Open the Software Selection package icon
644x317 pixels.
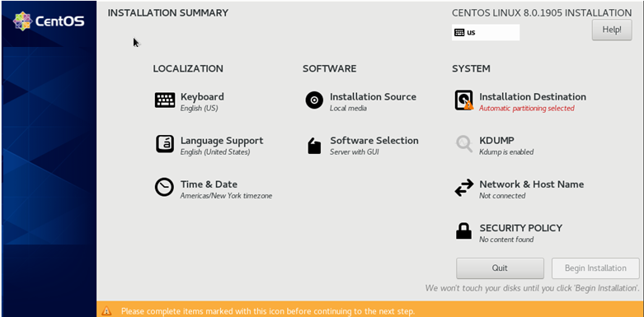(314, 145)
